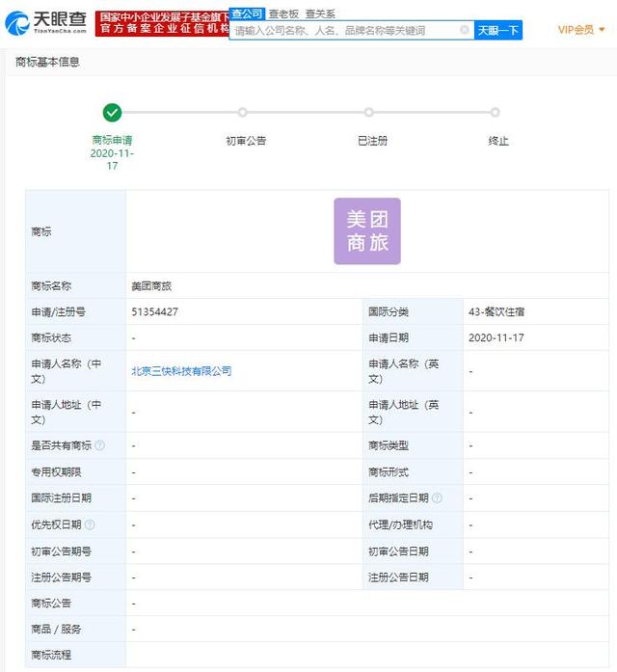Click the 商标公告 label cell
Viewport: 617px width, 672px height.
point(76,603)
